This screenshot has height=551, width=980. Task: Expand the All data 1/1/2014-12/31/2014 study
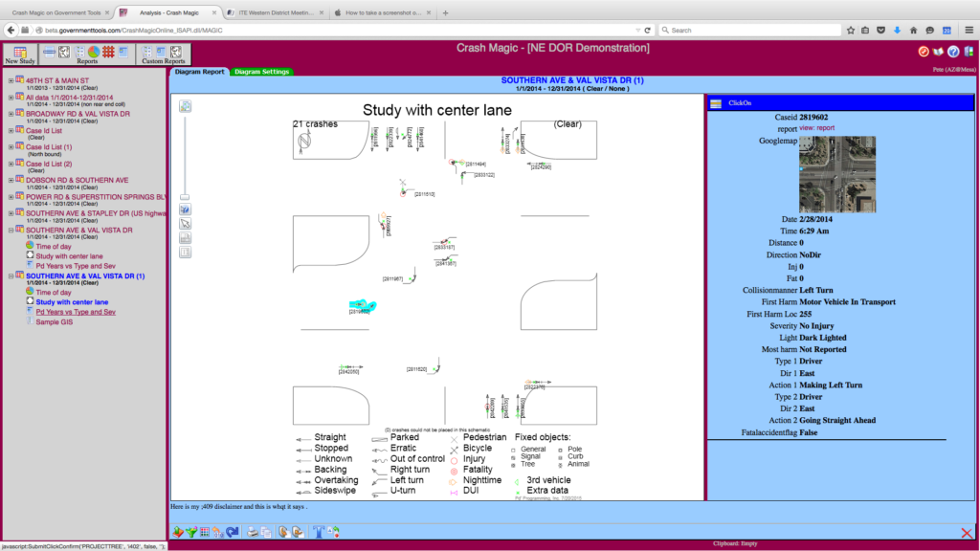pyautogui.click(x=11, y=98)
